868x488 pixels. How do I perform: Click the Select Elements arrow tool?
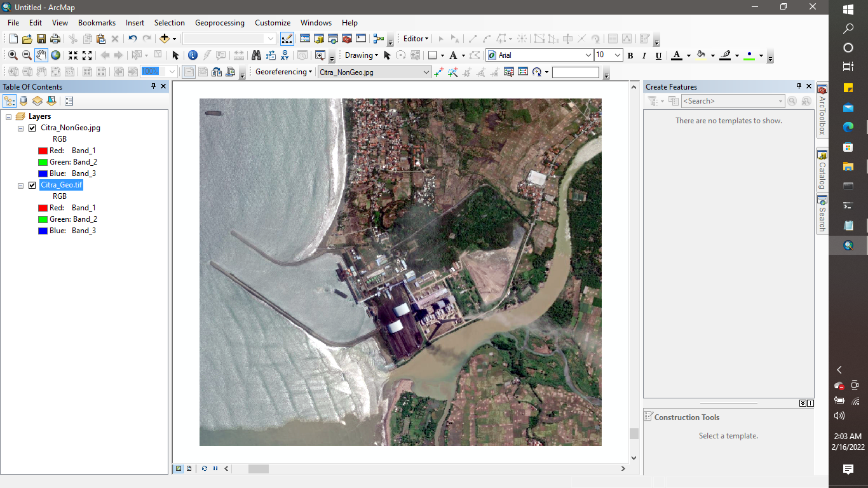click(x=176, y=55)
